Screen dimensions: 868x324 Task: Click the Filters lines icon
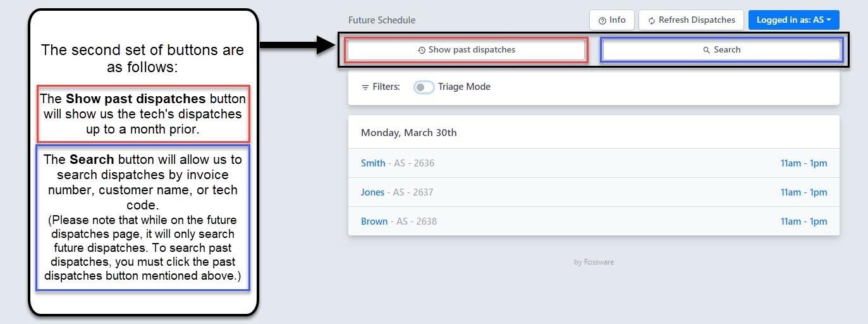click(x=365, y=87)
